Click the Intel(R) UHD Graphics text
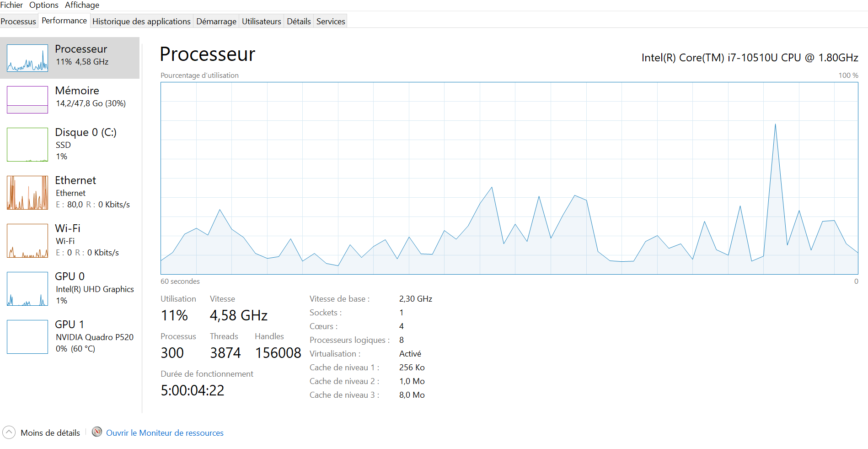Viewport: 868px width, 449px height. pos(95,289)
